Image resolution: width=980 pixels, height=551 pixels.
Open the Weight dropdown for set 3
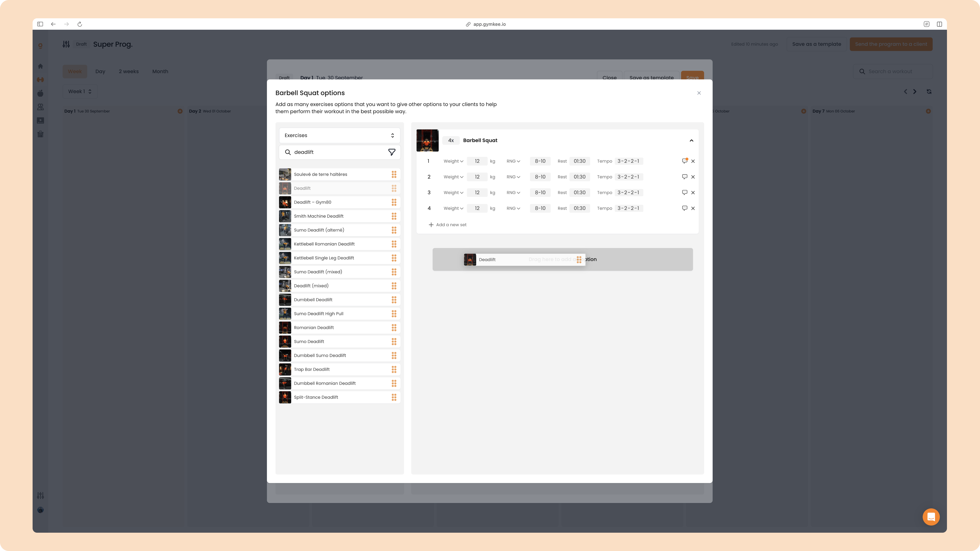tap(453, 192)
